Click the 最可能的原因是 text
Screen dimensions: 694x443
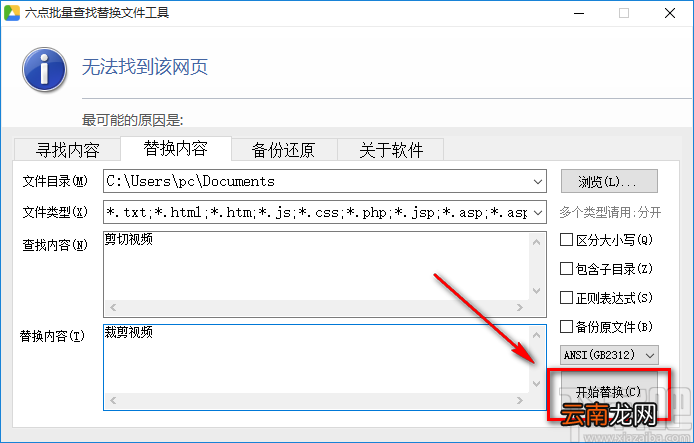pos(132,120)
